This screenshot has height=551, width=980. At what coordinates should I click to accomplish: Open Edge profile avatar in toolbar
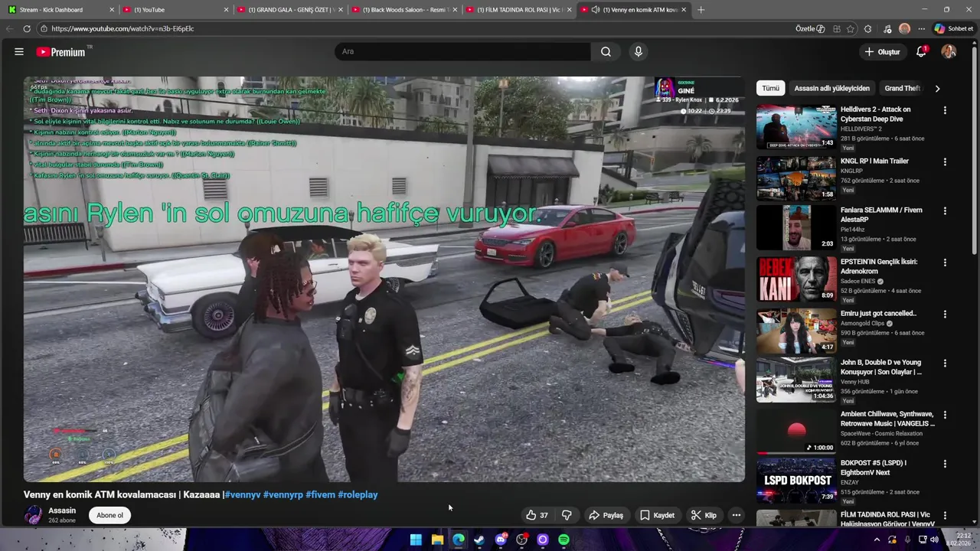pos(904,28)
